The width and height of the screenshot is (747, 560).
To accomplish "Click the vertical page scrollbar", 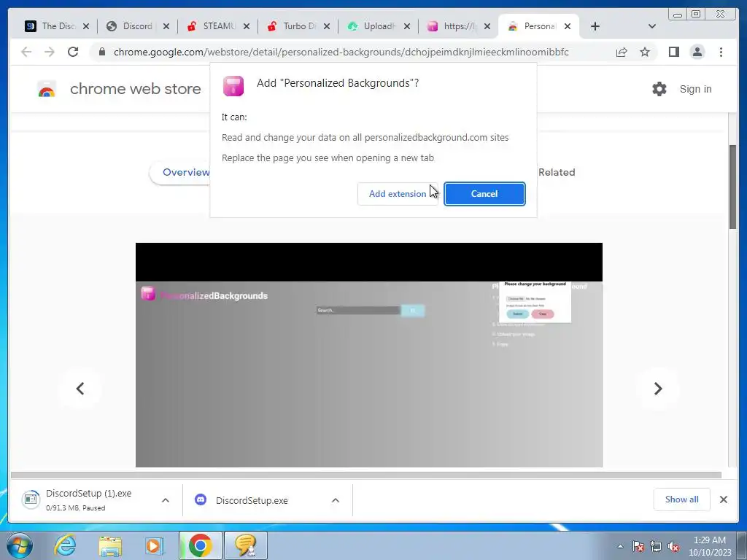I will pyautogui.click(x=732, y=187).
